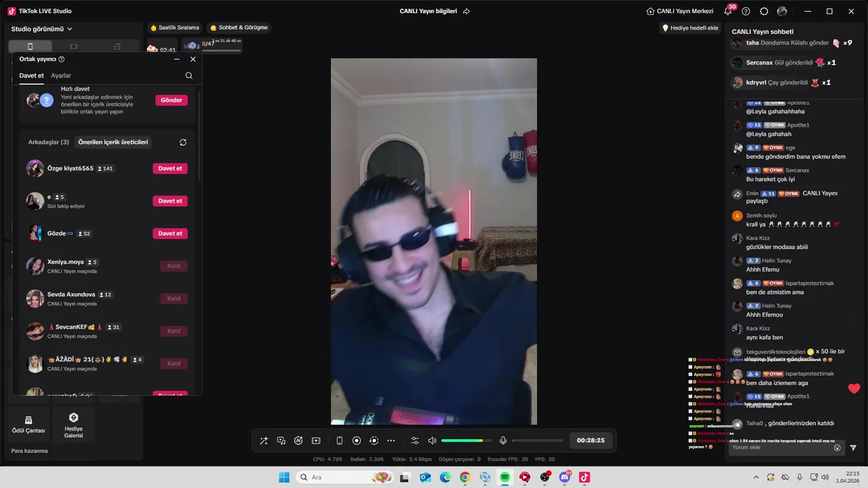Click Gönder button for Hızlı davet
868x488 pixels.
coord(172,100)
